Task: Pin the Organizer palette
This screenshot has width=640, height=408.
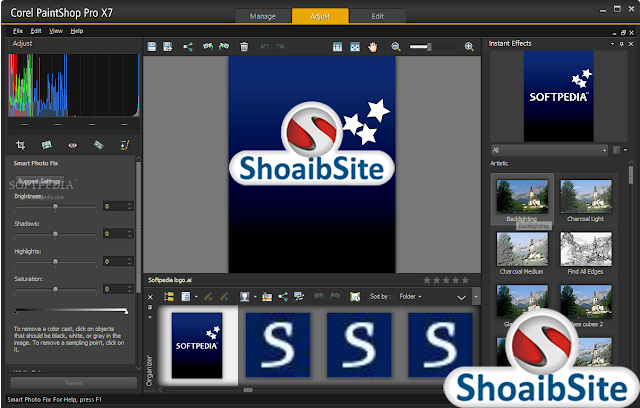Action: click(x=150, y=307)
